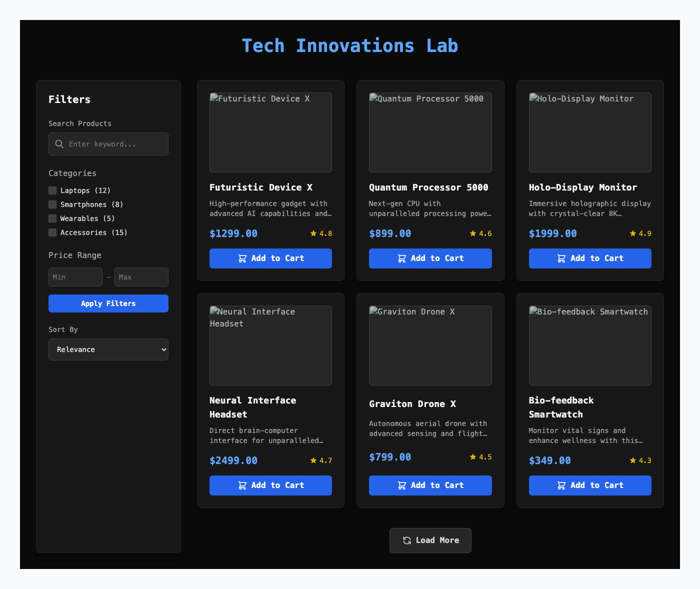Click the cart icon on Bio-feedback Smartwatch button
Viewport: 700px width, 589px height.
coord(561,485)
